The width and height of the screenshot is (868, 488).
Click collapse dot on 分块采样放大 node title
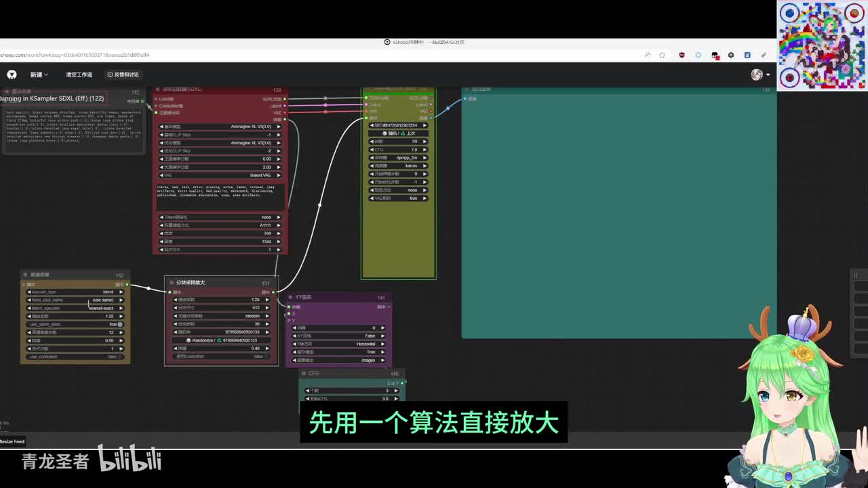(171, 283)
